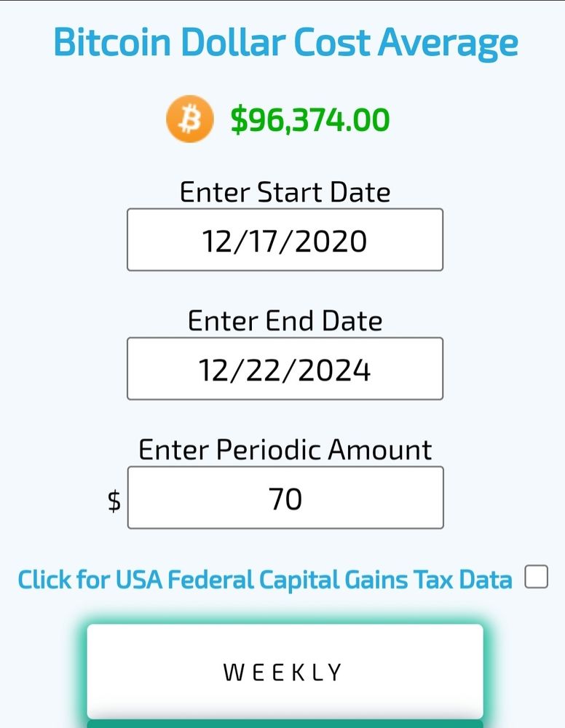
Task: Click the Bitcoin Dollar Cost Average heading
Action: [x=285, y=43]
